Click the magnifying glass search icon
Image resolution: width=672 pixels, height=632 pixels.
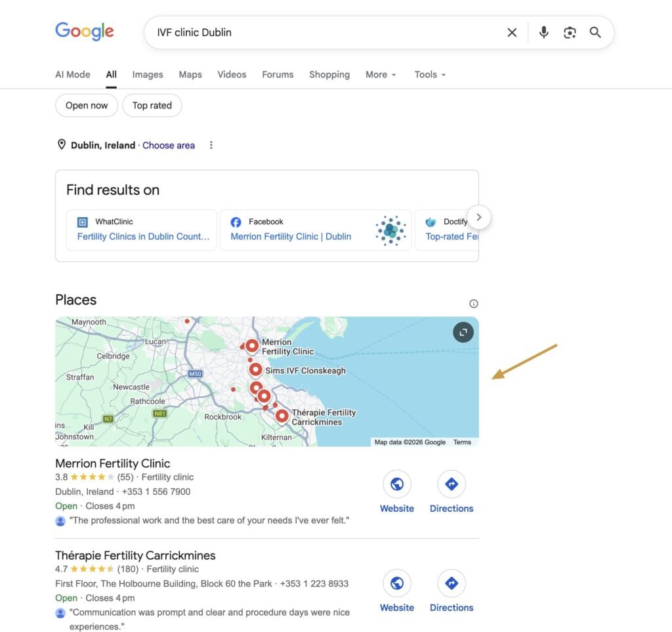click(x=595, y=32)
